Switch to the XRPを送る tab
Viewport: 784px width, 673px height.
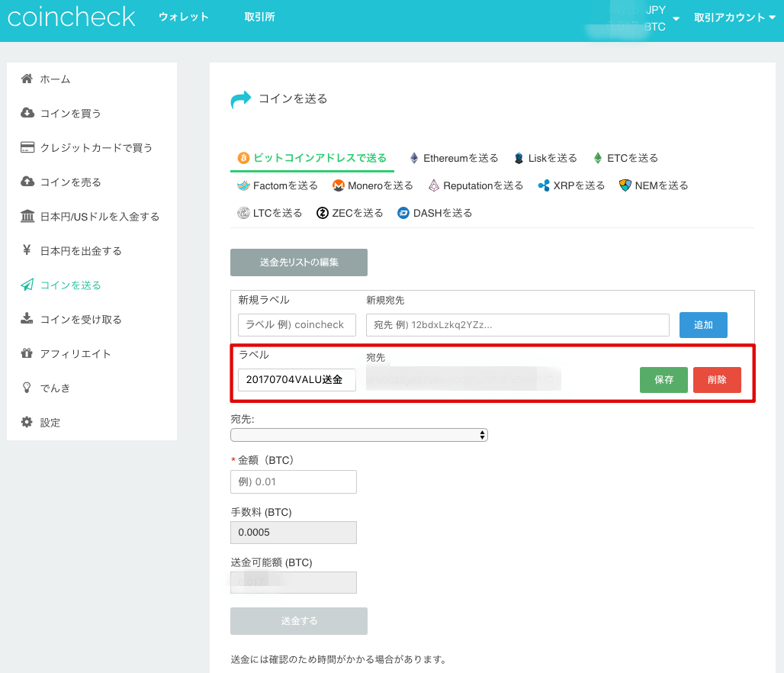(571, 185)
